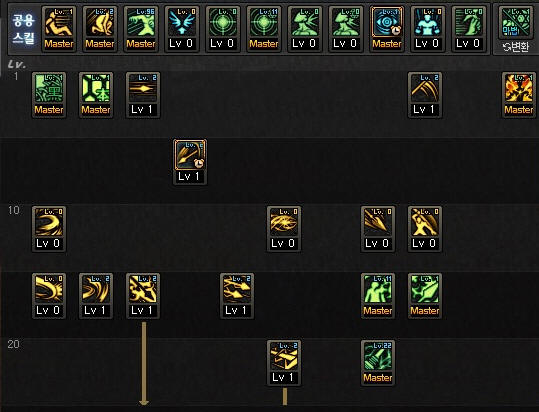Click the golden standing figure Lv 0 skill
The width and height of the screenshot is (539, 412).
(x=425, y=229)
